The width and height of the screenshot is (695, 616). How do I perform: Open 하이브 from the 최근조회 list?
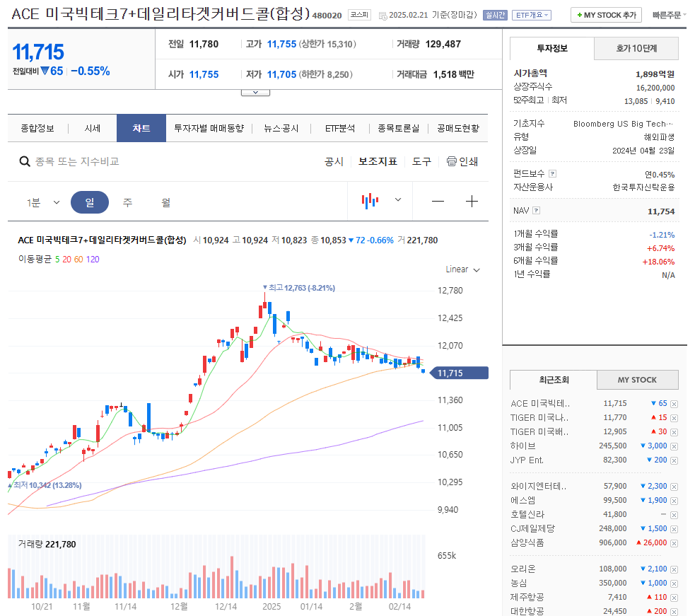(523, 446)
